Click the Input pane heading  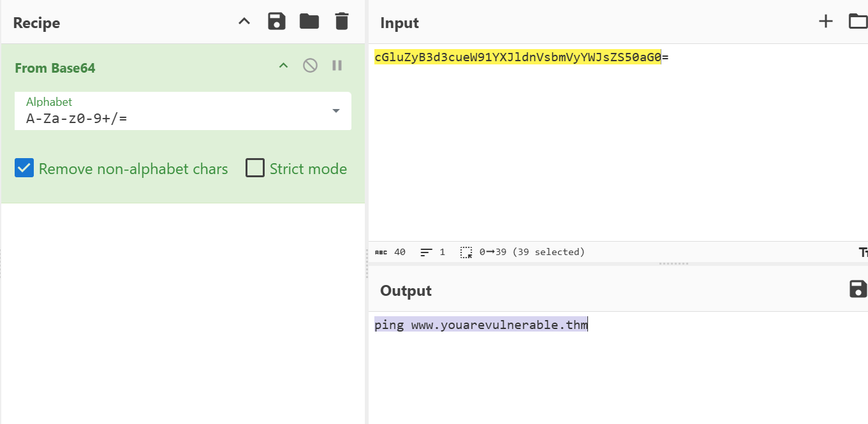pyautogui.click(x=399, y=23)
